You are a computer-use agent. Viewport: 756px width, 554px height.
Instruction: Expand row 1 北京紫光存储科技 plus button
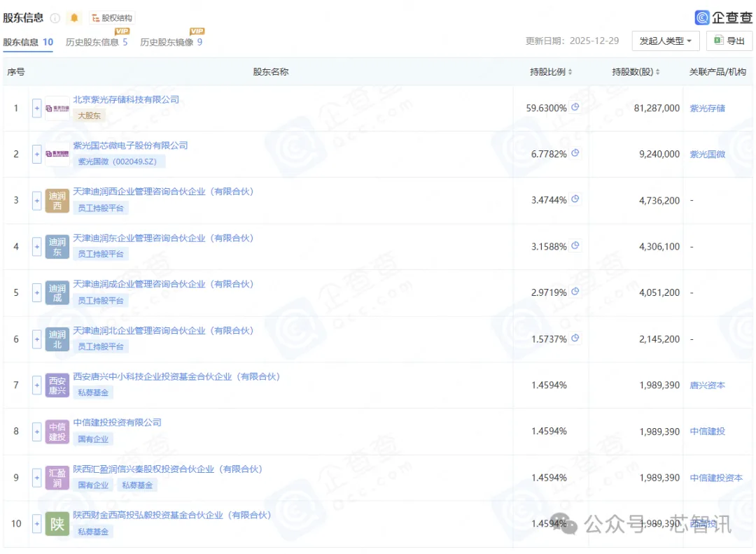click(x=36, y=108)
